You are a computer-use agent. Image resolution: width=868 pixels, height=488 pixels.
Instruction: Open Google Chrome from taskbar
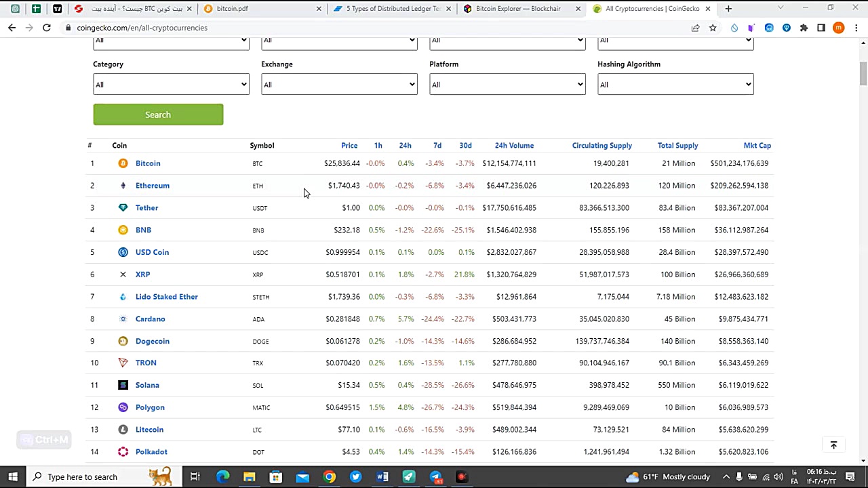pos(329,476)
